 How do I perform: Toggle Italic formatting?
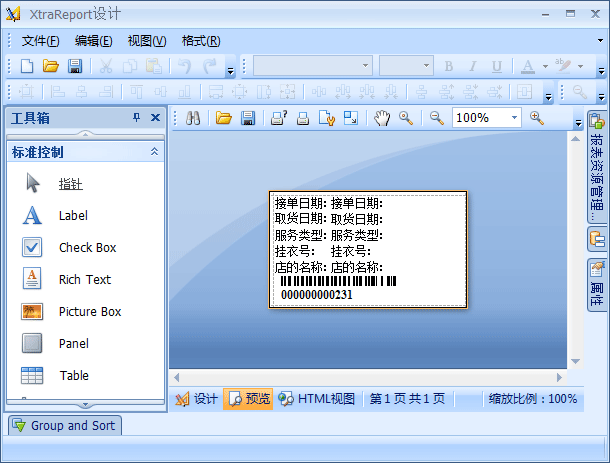[x=473, y=66]
